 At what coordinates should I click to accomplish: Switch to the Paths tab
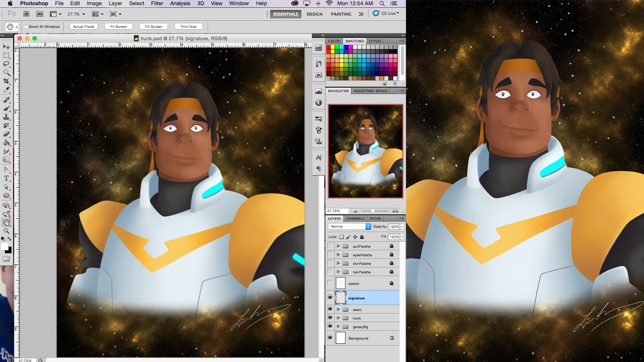[375, 219]
